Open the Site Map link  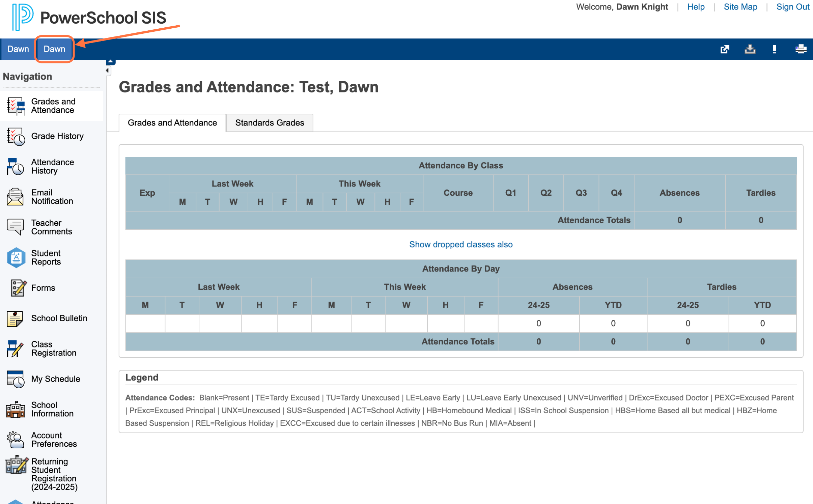pos(740,7)
